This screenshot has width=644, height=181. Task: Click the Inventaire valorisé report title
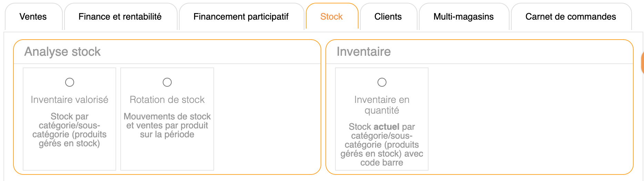(x=70, y=100)
